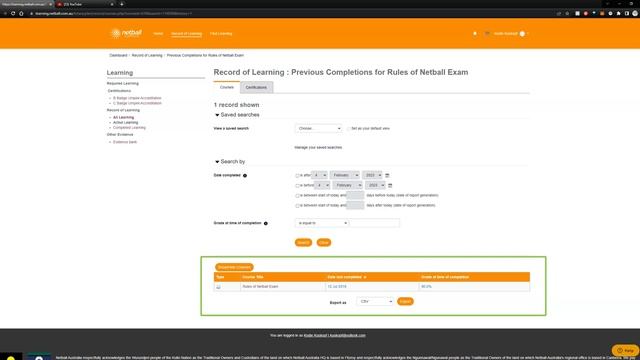640x360 pixels.
Task: Open the day dropdown for 'is before'
Action: 322,185
